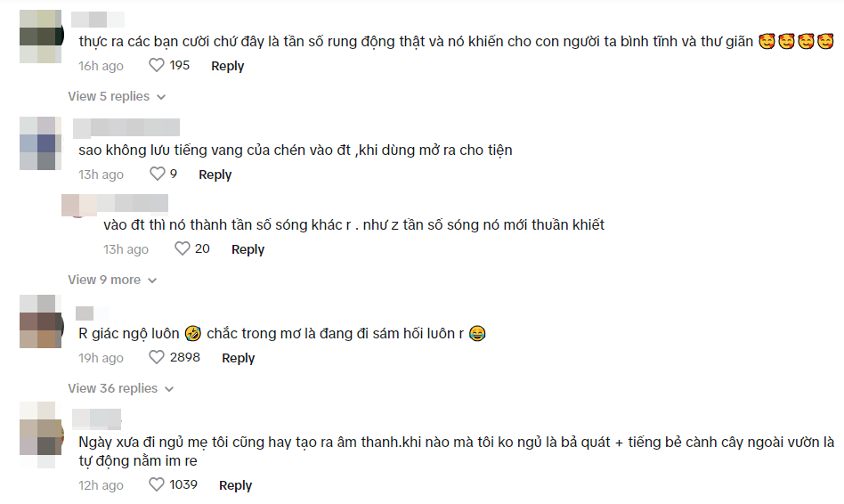844x504 pixels.
Task: Open username above 'thực ra các bạn cười' comment
Action: click(x=98, y=20)
